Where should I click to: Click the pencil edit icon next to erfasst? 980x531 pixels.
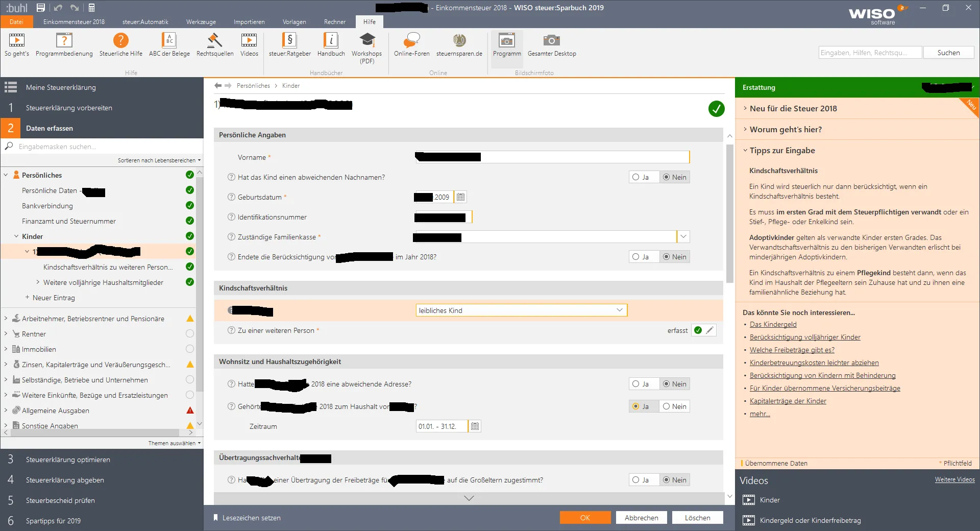pyautogui.click(x=709, y=330)
